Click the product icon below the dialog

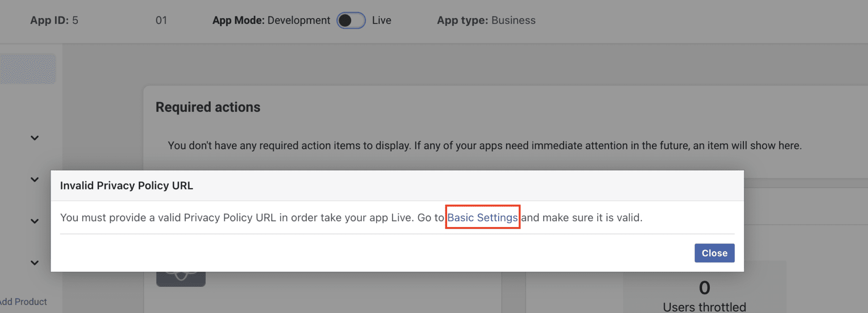(x=181, y=278)
